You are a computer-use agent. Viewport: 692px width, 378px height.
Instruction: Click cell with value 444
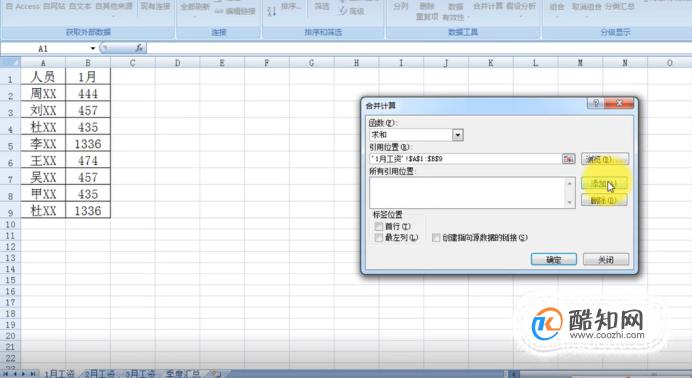click(x=88, y=94)
